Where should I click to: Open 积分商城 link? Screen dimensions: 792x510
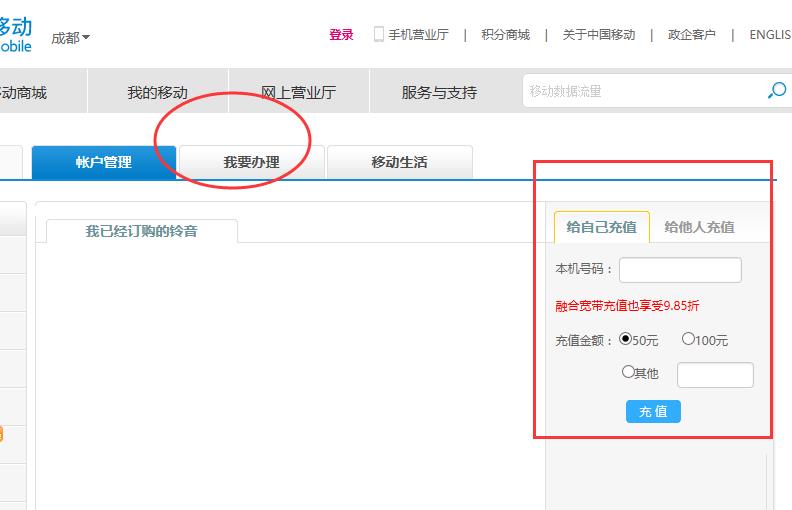pos(505,34)
